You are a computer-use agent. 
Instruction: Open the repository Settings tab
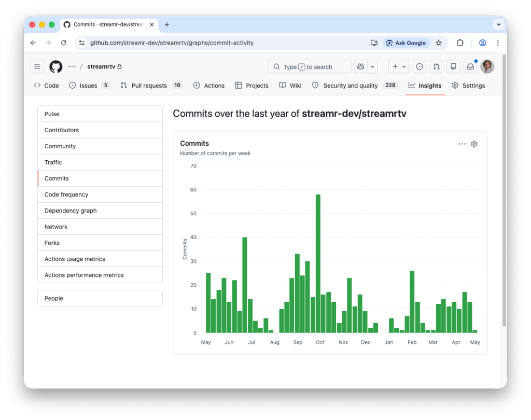[x=468, y=86]
